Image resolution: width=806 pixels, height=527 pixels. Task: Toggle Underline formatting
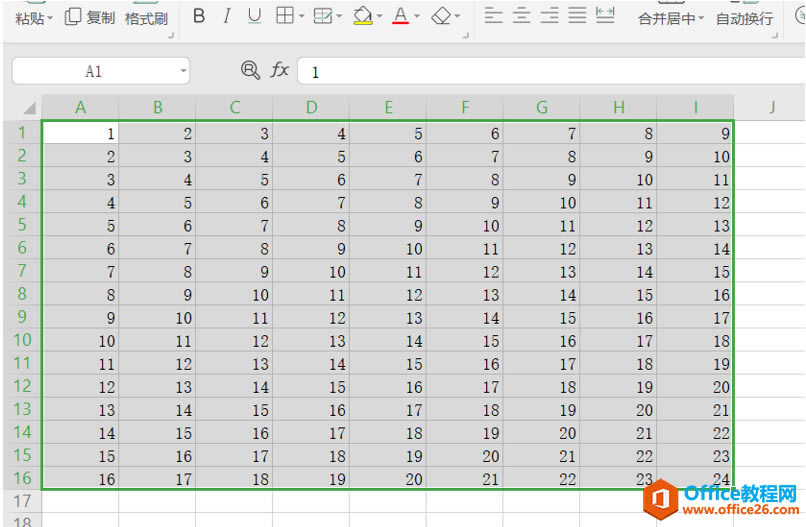(x=254, y=16)
